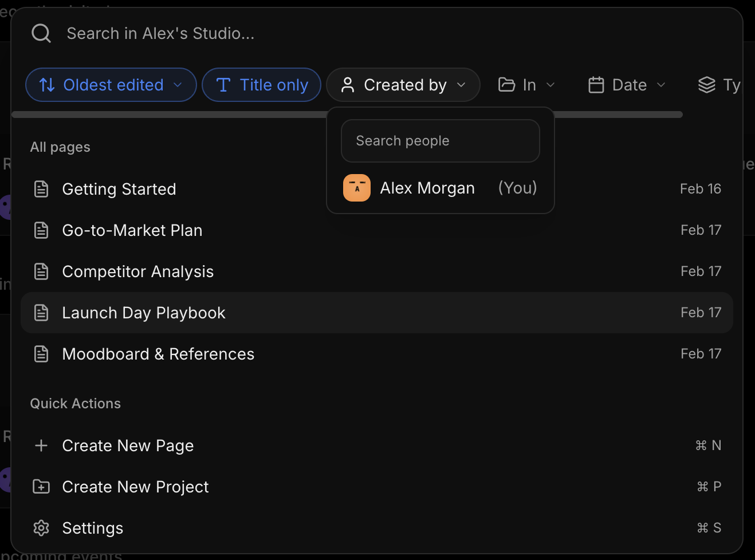The height and width of the screenshot is (560, 755).
Task: Toggle the Oldest edited sort filter
Action: [111, 84]
